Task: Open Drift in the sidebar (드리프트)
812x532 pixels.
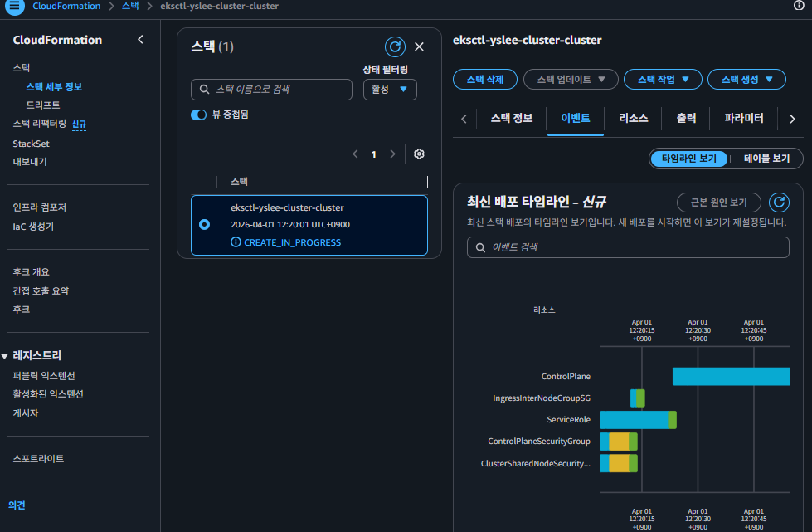Action: [x=43, y=105]
